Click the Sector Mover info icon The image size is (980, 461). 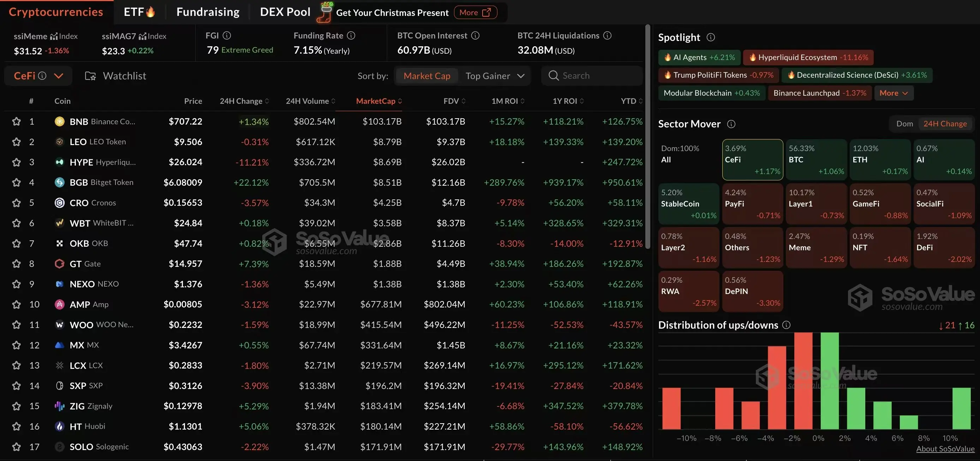(x=731, y=124)
